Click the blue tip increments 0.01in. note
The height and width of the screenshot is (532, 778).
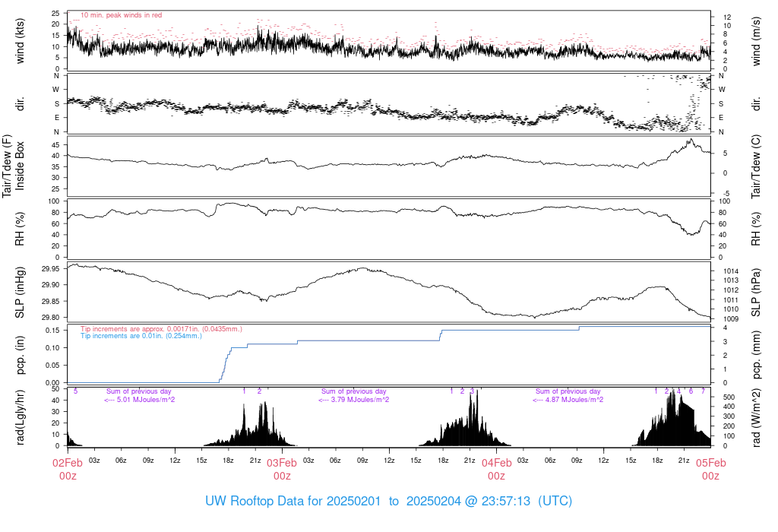pyautogui.click(x=141, y=336)
